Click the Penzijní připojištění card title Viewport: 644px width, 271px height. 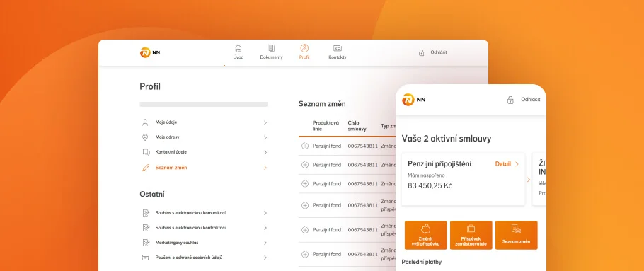439,164
